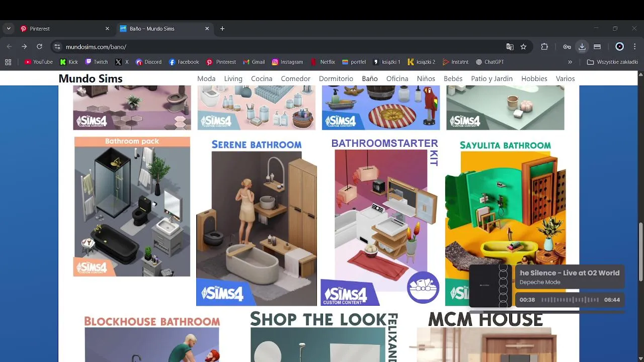
Task: Open the password manager key icon
Action: pyautogui.click(x=567, y=47)
